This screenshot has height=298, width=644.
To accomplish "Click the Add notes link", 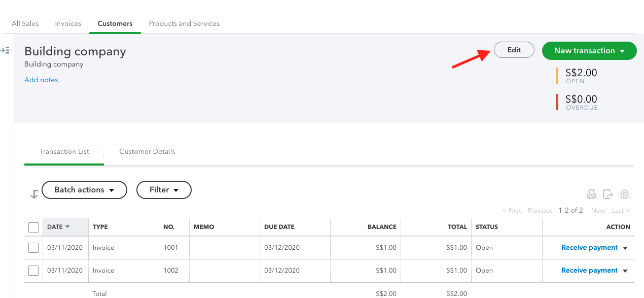I will [x=41, y=80].
